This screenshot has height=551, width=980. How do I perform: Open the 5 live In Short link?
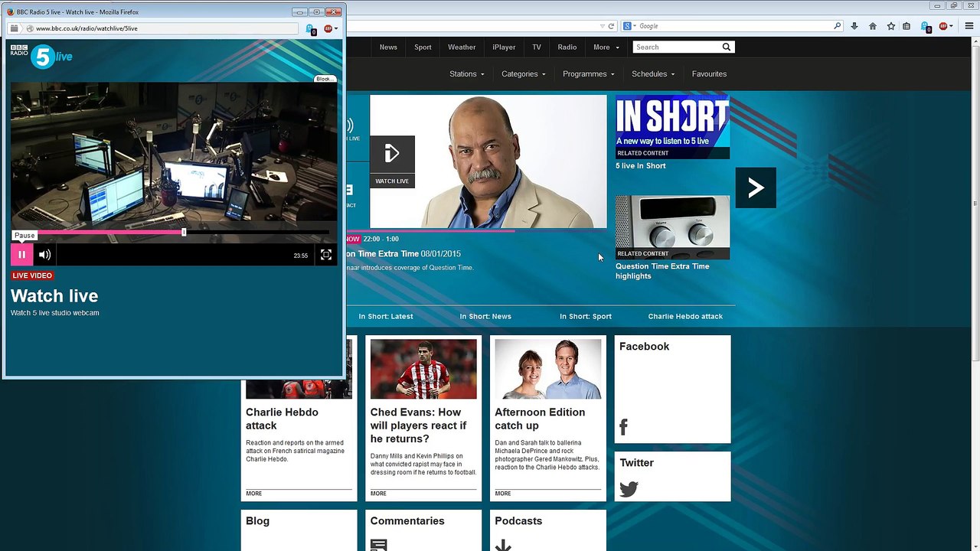pos(641,166)
